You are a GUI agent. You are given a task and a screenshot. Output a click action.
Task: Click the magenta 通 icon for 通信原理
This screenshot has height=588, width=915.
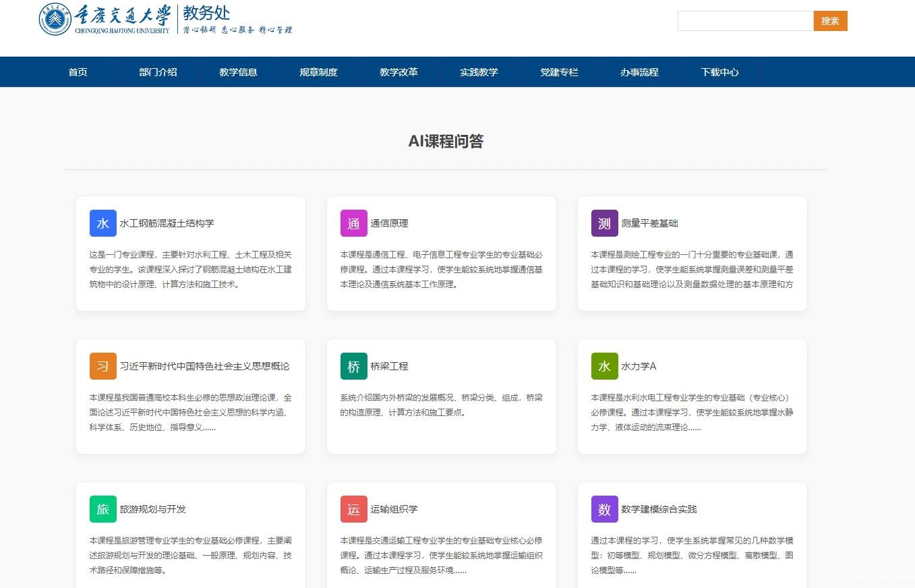click(353, 223)
